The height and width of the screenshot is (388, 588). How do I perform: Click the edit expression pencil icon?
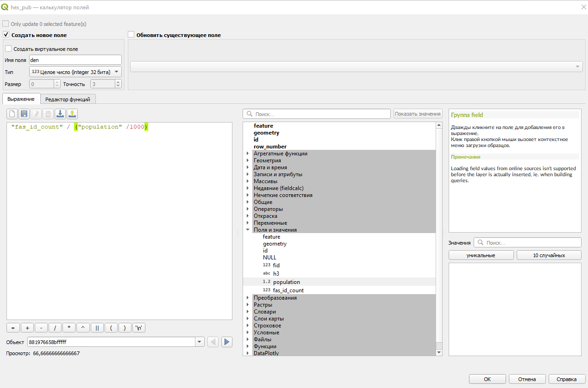pos(36,114)
